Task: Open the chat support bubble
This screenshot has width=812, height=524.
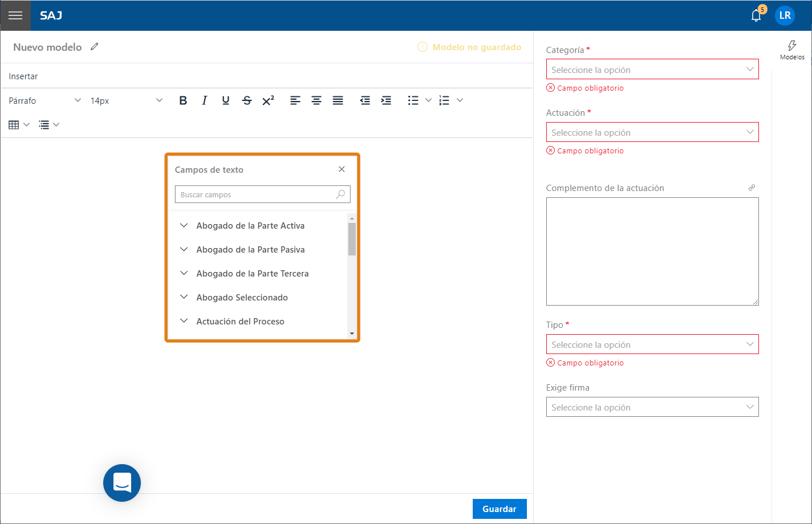Action: tap(122, 483)
